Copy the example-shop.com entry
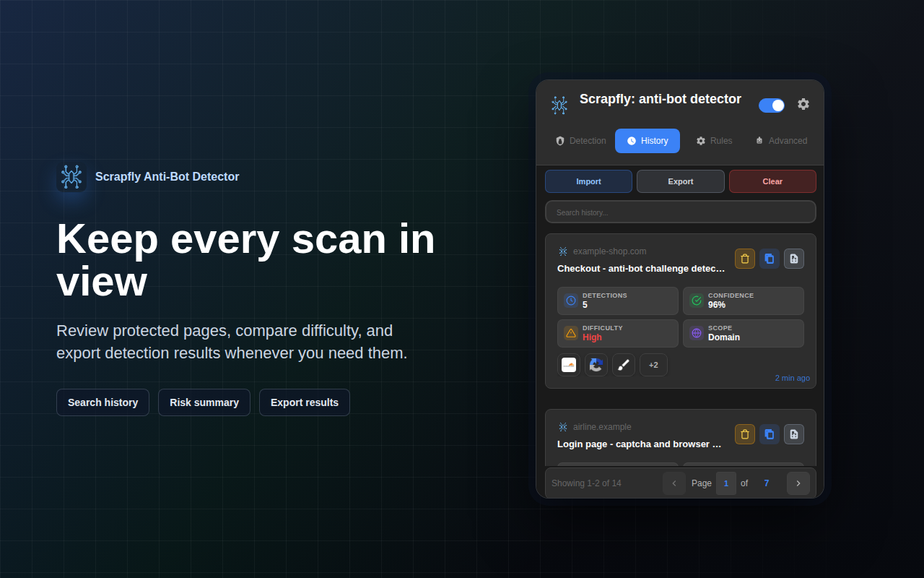The image size is (924, 578). point(770,259)
